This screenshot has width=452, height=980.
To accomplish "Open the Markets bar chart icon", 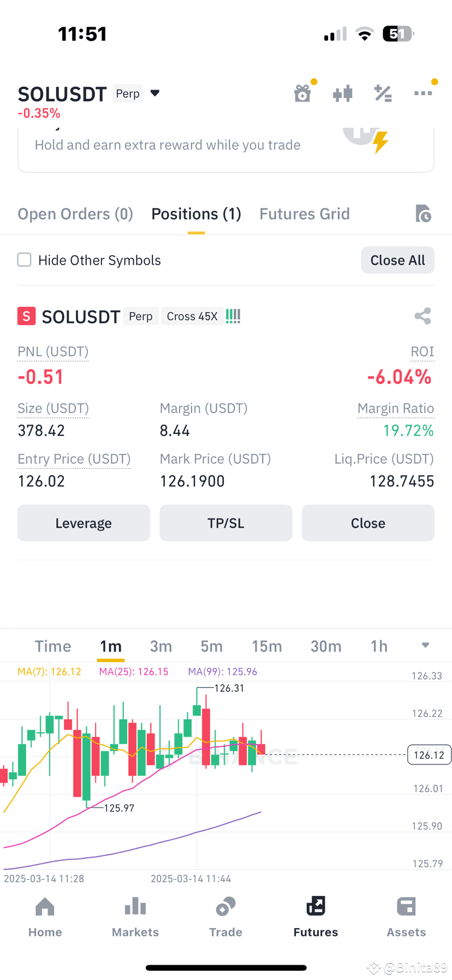I will coord(135,906).
